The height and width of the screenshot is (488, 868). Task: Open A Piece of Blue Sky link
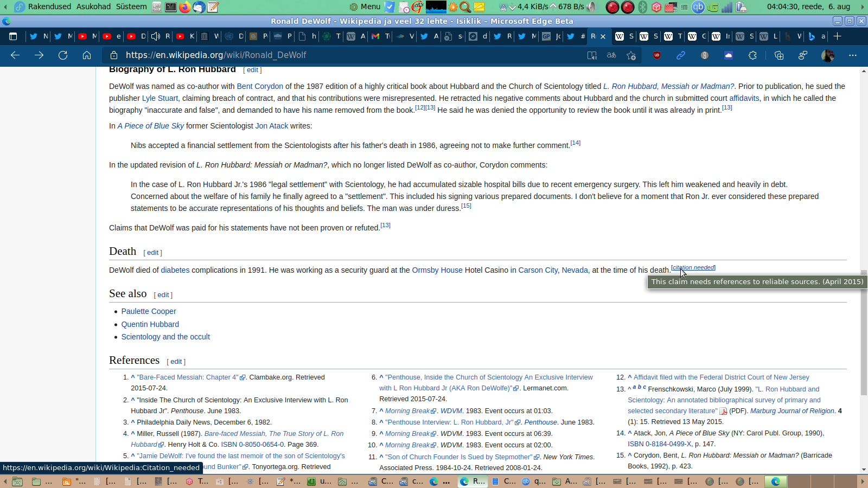tap(151, 126)
